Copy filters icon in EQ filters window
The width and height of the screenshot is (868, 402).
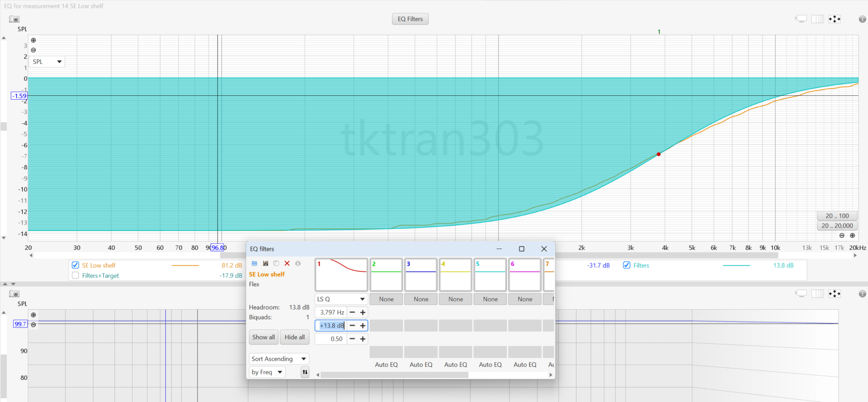pyautogui.click(x=276, y=263)
